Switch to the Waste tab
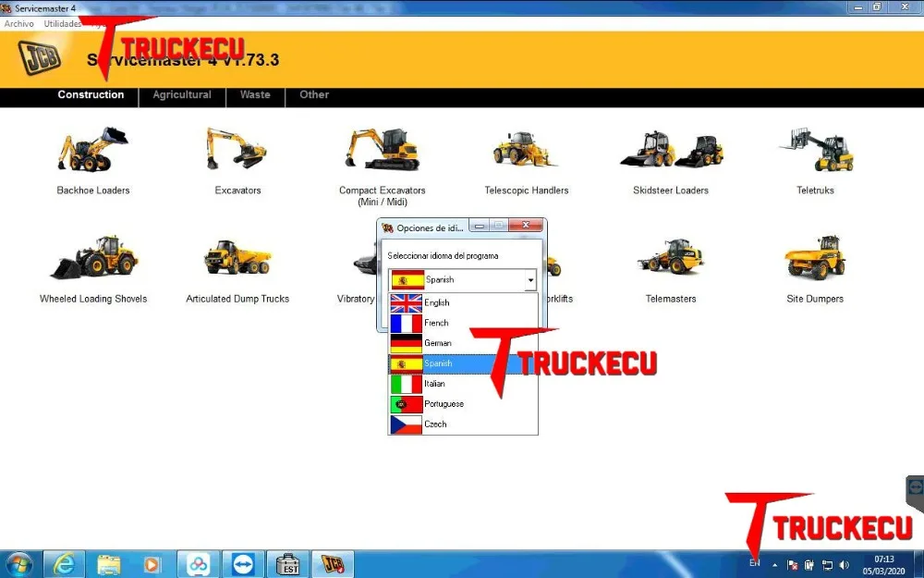 click(255, 95)
